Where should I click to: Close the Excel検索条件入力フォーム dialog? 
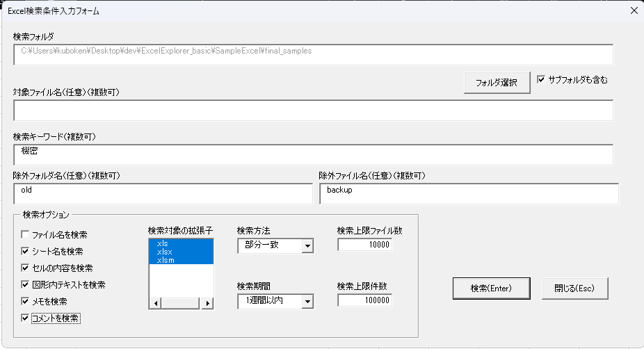pos(634,10)
